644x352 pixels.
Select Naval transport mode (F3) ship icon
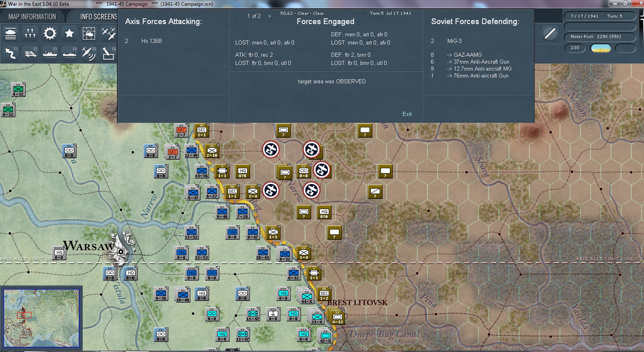pyautogui.click(x=50, y=53)
